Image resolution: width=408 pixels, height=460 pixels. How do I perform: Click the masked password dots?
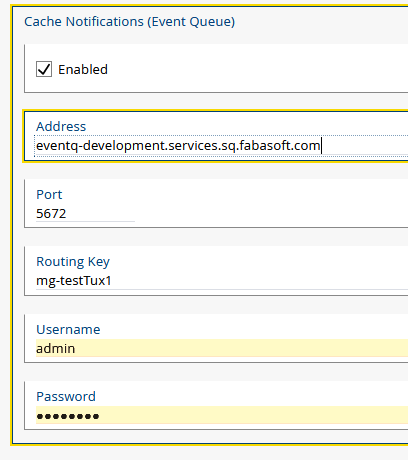coord(68,416)
